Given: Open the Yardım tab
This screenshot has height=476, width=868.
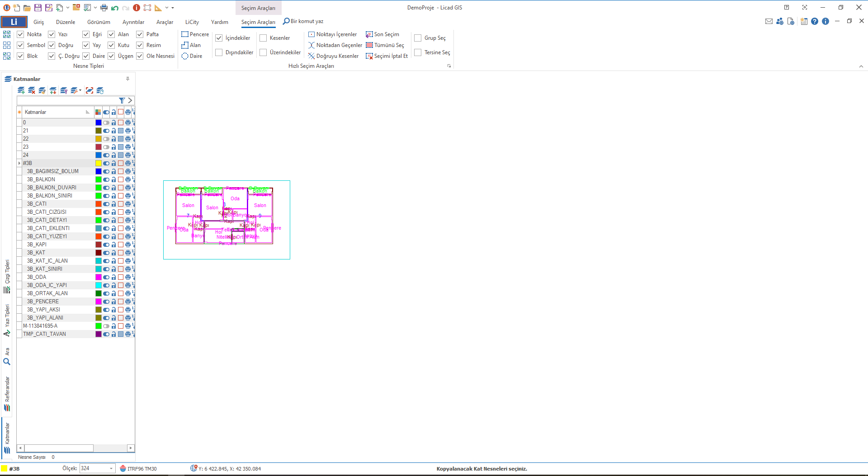Looking at the screenshot, I should point(220,22).
